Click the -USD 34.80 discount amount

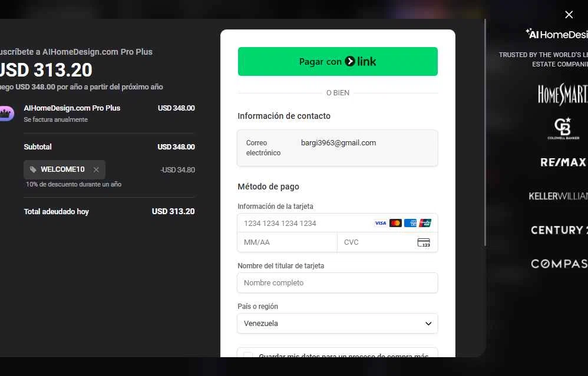tap(178, 169)
